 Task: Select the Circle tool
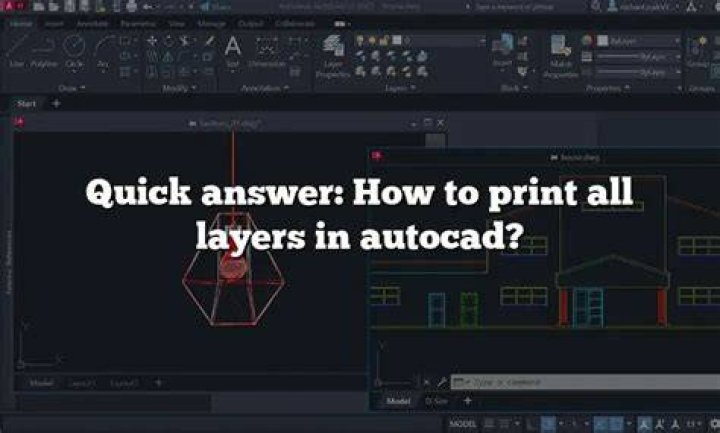point(74,52)
